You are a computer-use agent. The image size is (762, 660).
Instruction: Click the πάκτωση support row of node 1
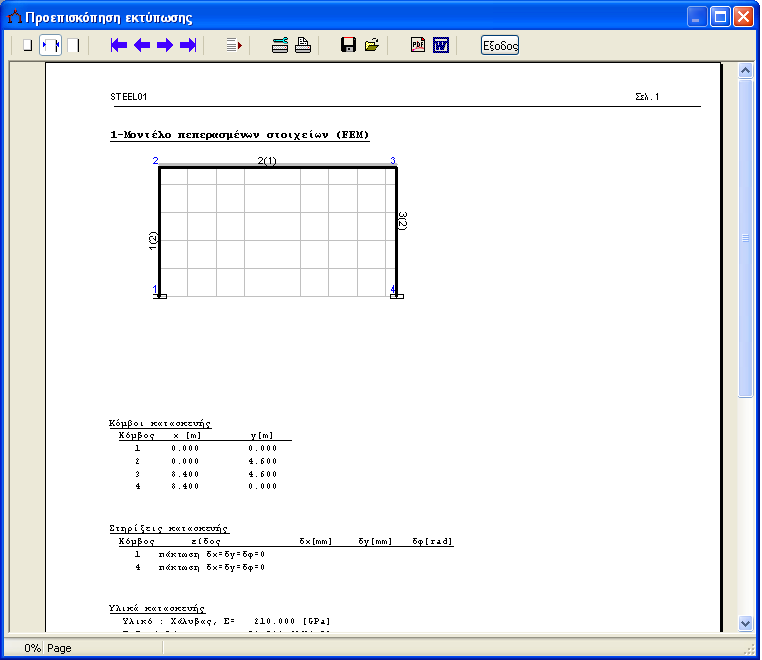pyautogui.click(x=200, y=554)
